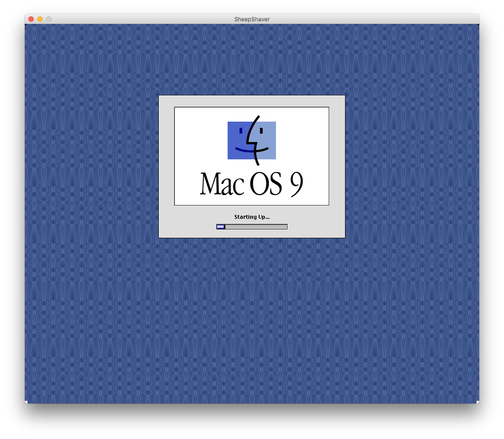
Task: Click the letters "OS" in splash
Action: point(266,184)
